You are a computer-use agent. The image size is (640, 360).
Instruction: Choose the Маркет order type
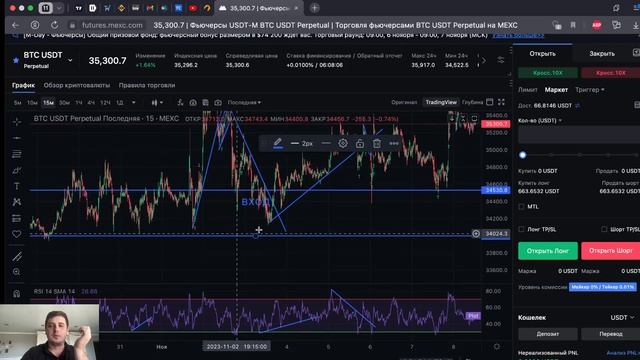tap(556, 89)
